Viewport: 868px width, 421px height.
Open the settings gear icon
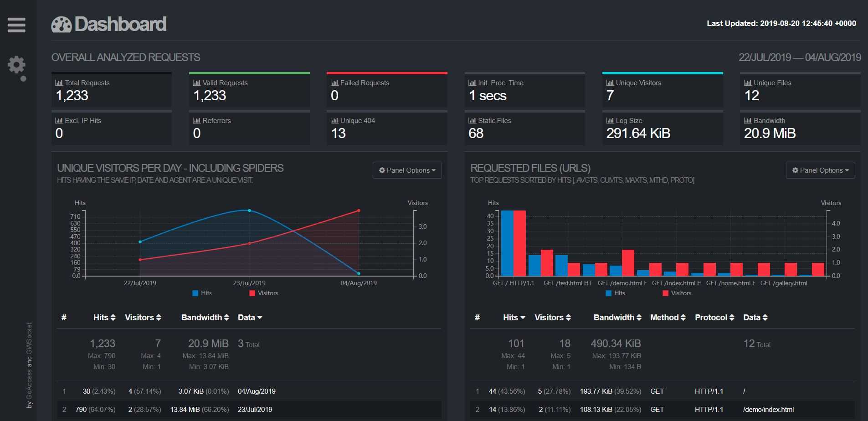pos(16,65)
